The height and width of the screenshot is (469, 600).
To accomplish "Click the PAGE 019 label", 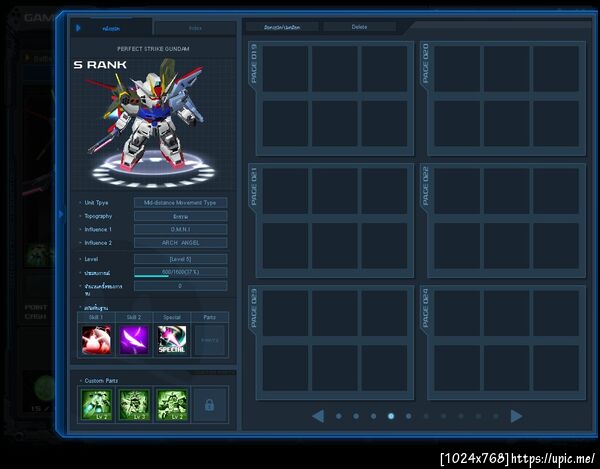I will pos(254,64).
